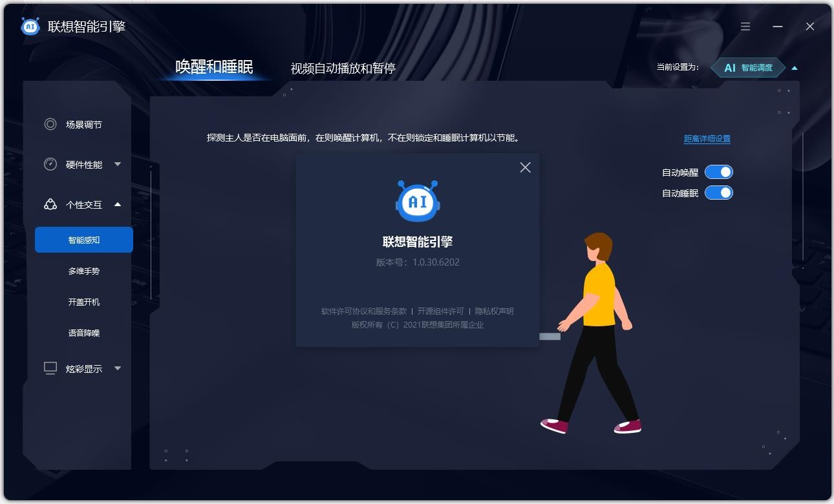Toggle the 自动睡眠 switch
834x504 pixels.
(x=719, y=193)
